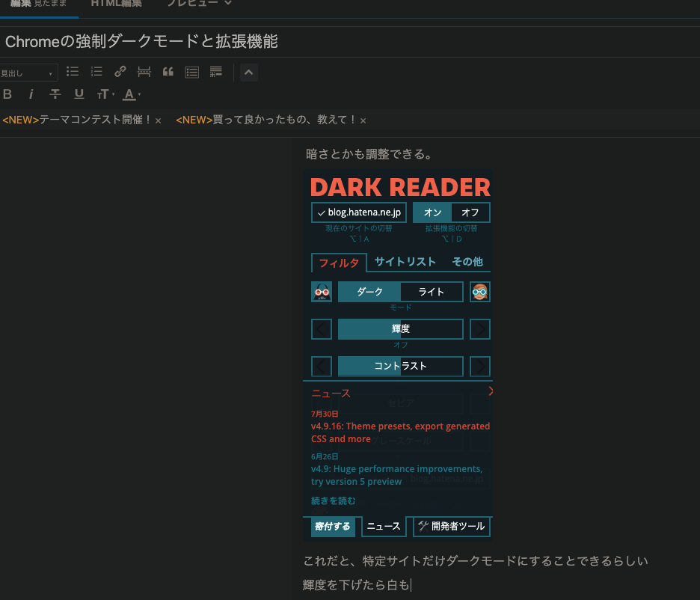Decrease コントラスト with left arrow
Viewport: 700px width, 600px height.
(322, 367)
